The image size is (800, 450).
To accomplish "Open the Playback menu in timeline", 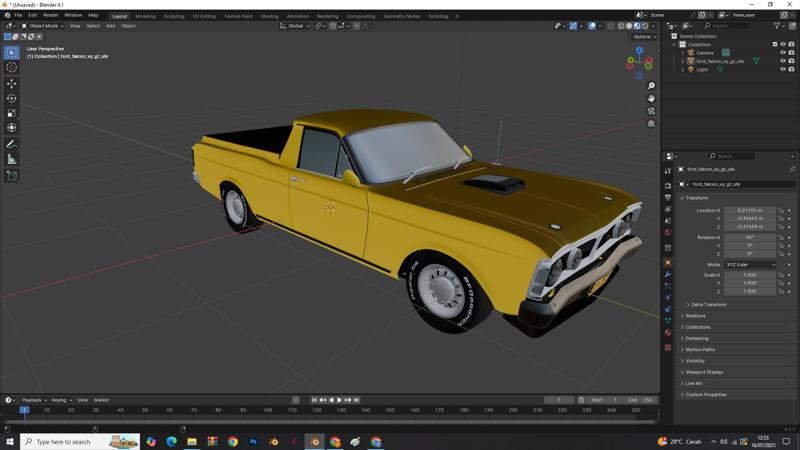I will (x=34, y=401).
